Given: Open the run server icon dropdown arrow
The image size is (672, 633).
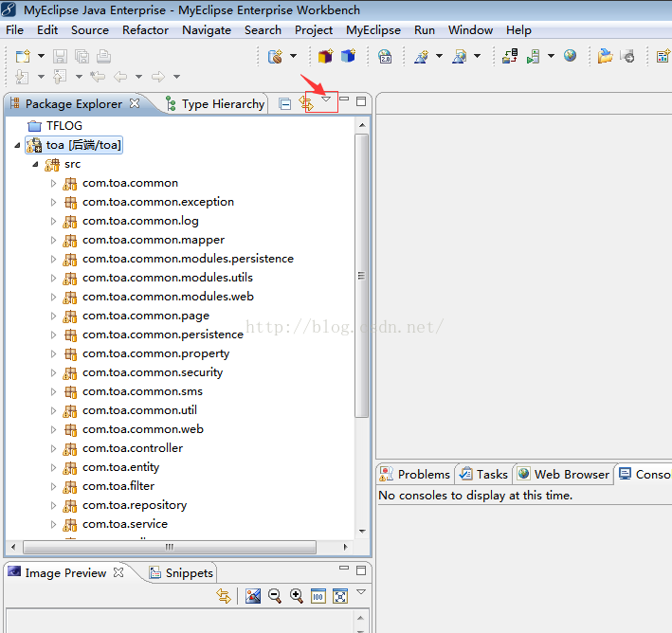Looking at the screenshot, I should tap(551, 56).
